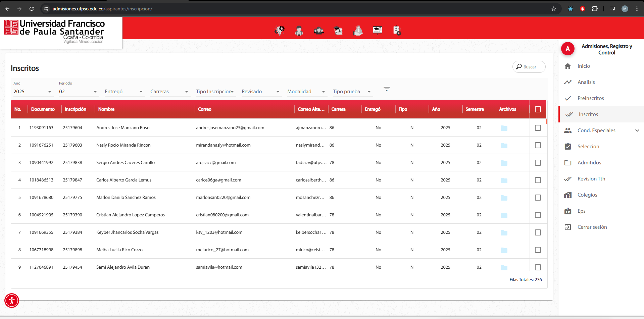The height and width of the screenshot is (319, 644).
Task: Open the group of people icon
Action: [x=318, y=31]
